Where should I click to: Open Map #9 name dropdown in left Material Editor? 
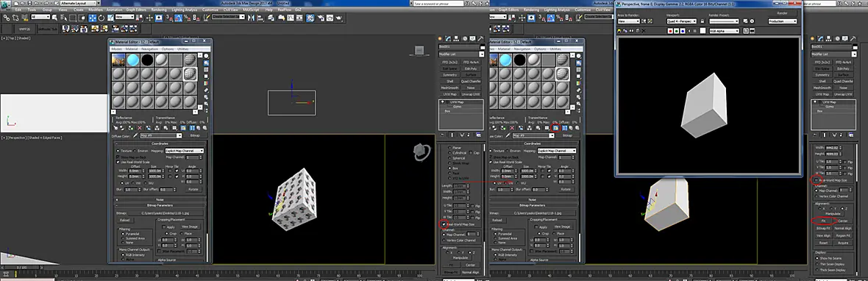point(161,135)
